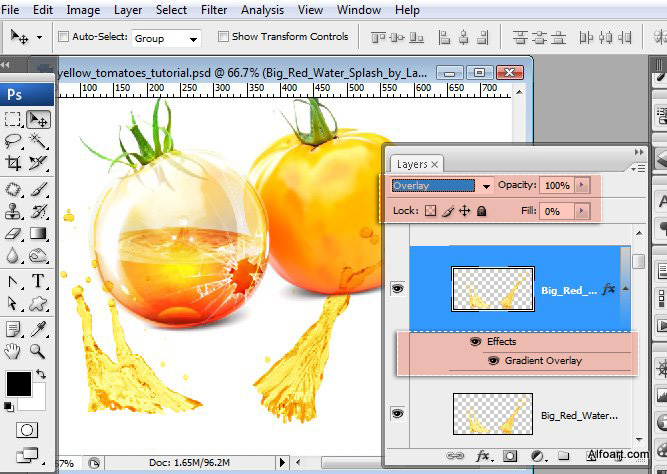Activate the Type tool
This screenshot has height=474, width=667.
coord(38,281)
